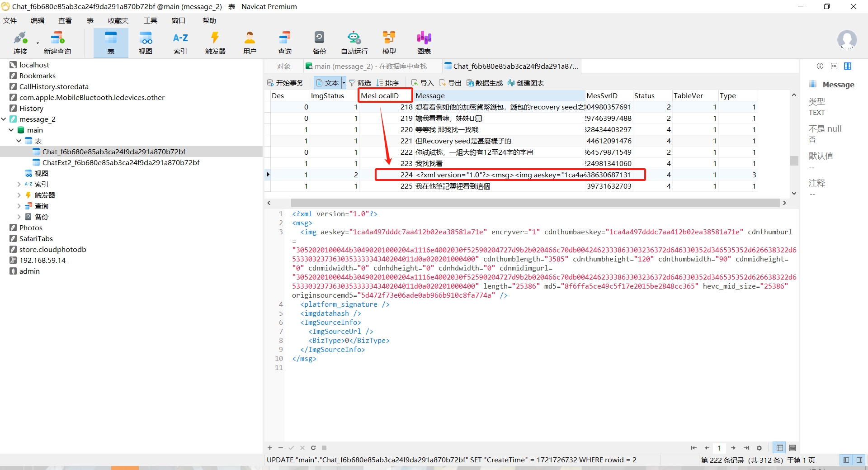Viewport: 868px width, 470px height.
Task: Select the Backup toolbar icon
Action: coord(319,43)
